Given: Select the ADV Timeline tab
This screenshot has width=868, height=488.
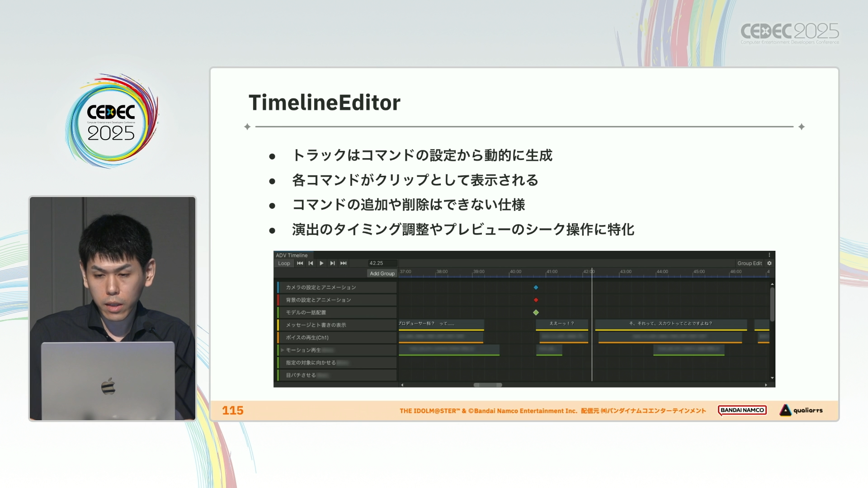Looking at the screenshot, I should coord(292,255).
